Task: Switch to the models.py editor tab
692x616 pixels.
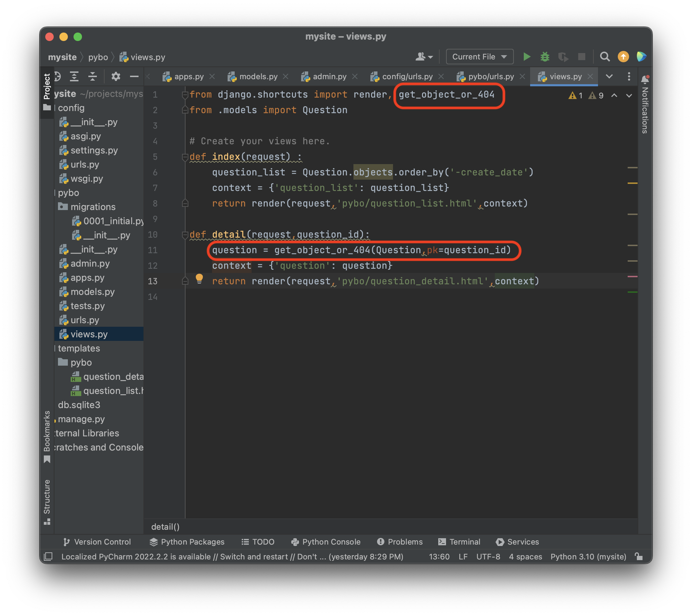Action: pyautogui.click(x=258, y=76)
